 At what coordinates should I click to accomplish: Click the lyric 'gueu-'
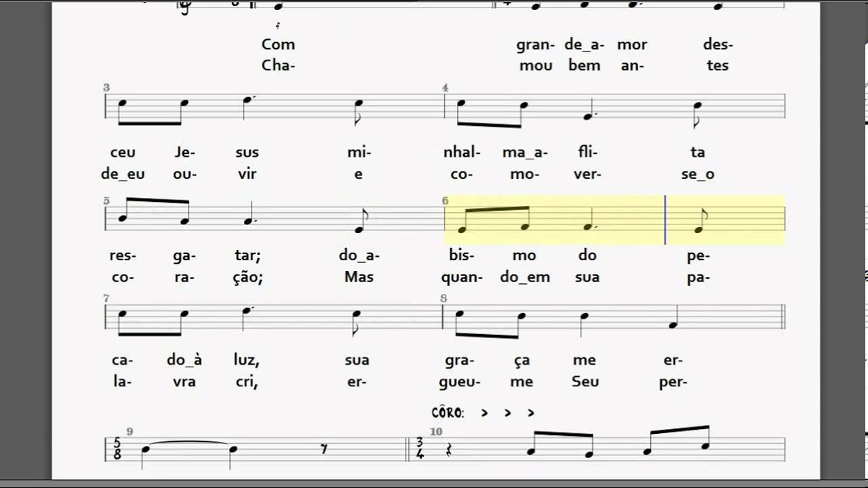coord(459,382)
